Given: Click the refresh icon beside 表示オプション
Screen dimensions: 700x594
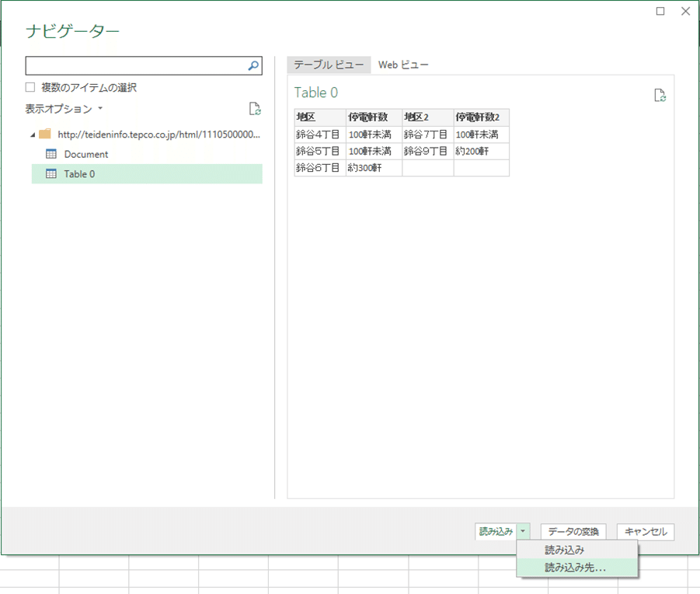Looking at the screenshot, I should [x=256, y=110].
